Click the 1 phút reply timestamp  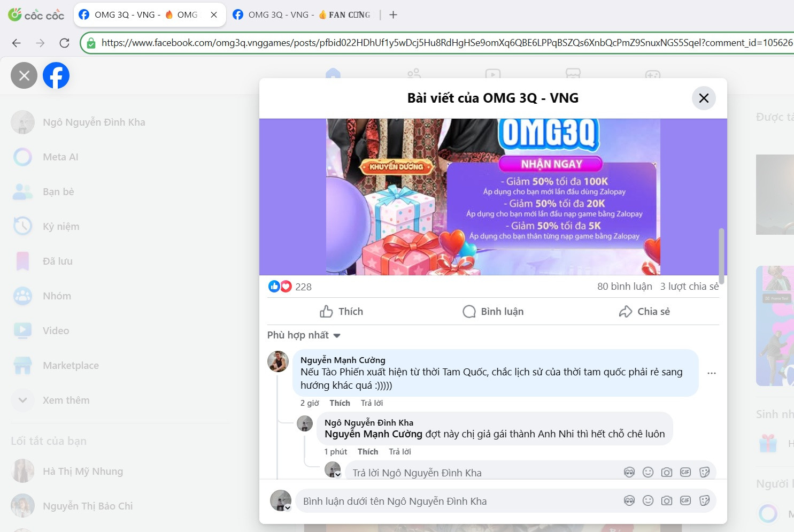[x=335, y=452]
